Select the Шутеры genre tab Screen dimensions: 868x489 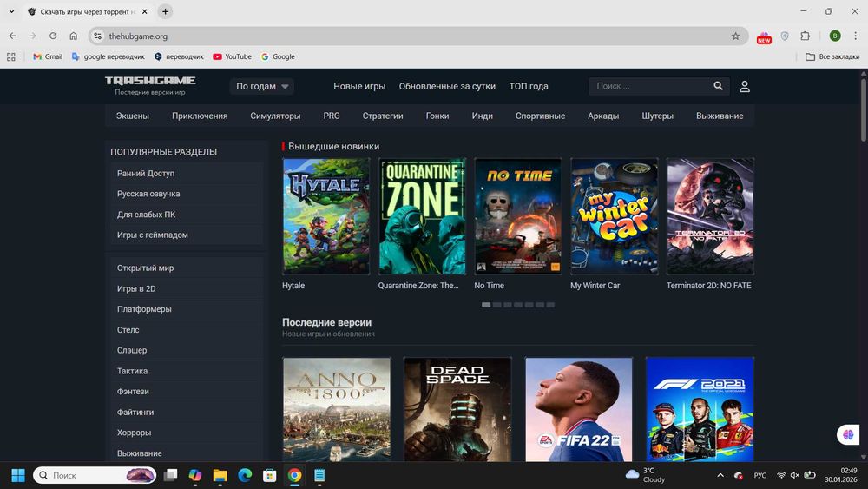point(658,116)
